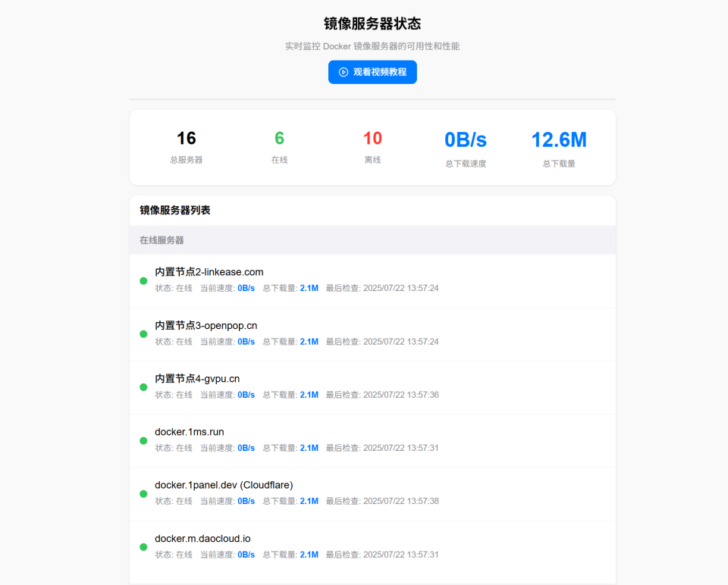Click the 2.1M download total for 内置节点4-gvpu.cn

pos(309,394)
